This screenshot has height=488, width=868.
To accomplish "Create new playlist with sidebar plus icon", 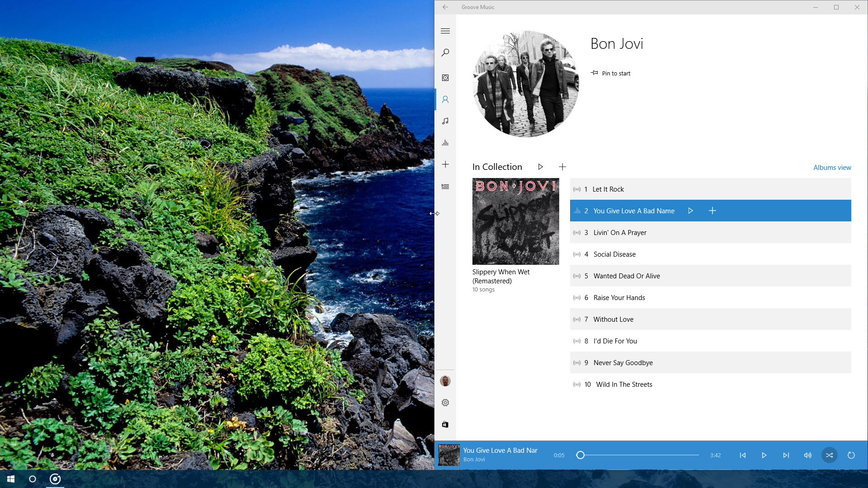I will [x=445, y=164].
